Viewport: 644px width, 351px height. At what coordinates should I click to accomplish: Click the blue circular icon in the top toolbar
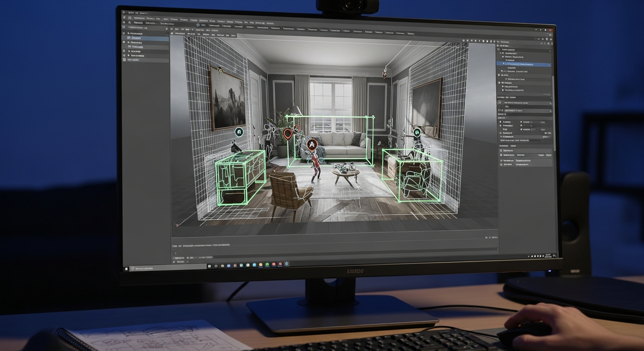198,25
